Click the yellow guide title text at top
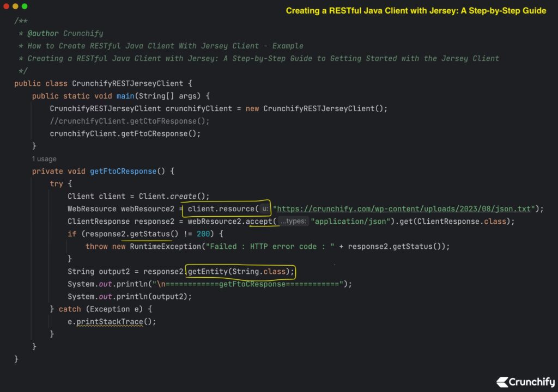The width and height of the screenshot is (558, 392). pyautogui.click(x=416, y=10)
